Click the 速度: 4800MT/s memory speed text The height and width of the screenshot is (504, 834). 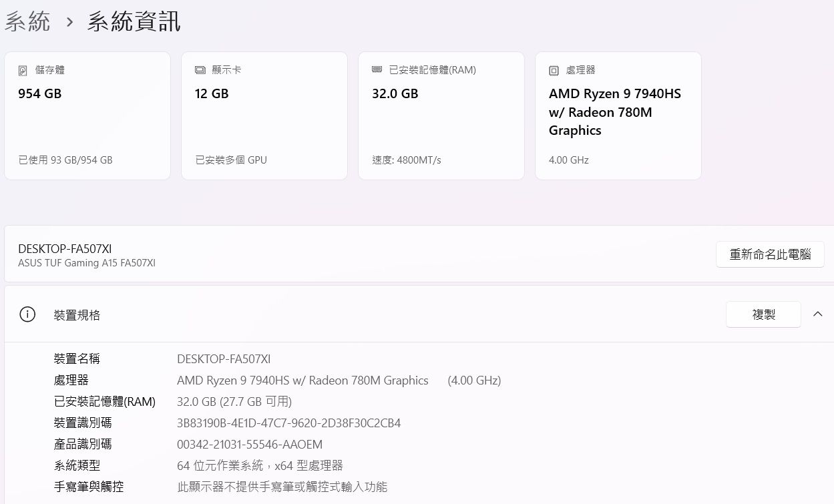point(407,160)
